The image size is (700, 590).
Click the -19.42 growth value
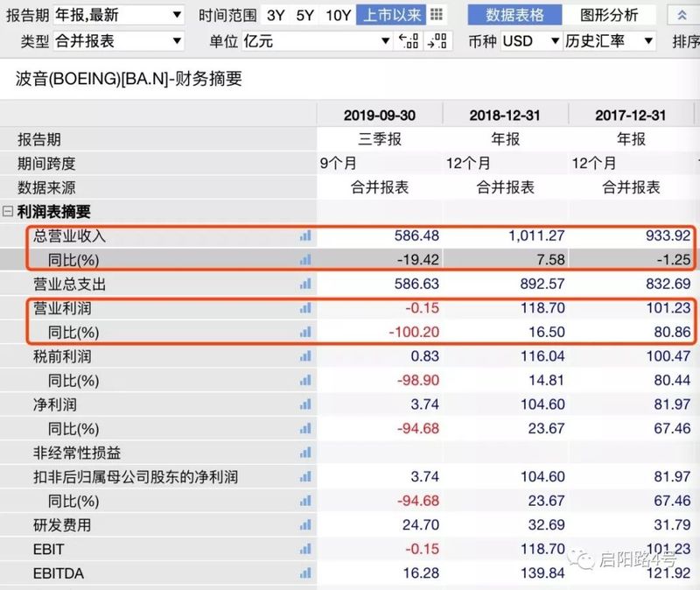pyautogui.click(x=418, y=259)
